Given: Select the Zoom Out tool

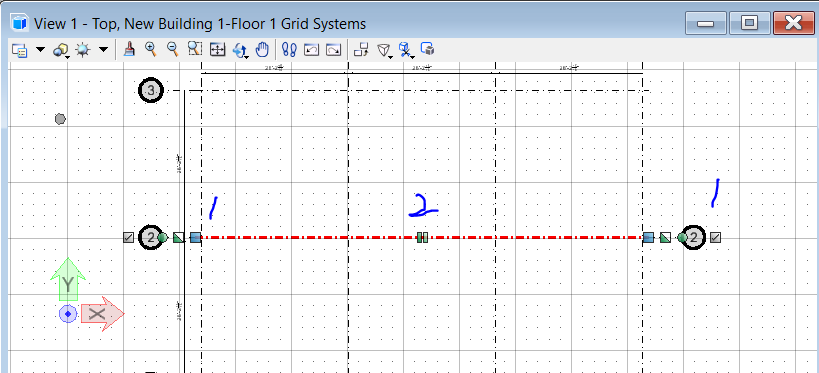Looking at the screenshot, I should (x=172, y=50).
